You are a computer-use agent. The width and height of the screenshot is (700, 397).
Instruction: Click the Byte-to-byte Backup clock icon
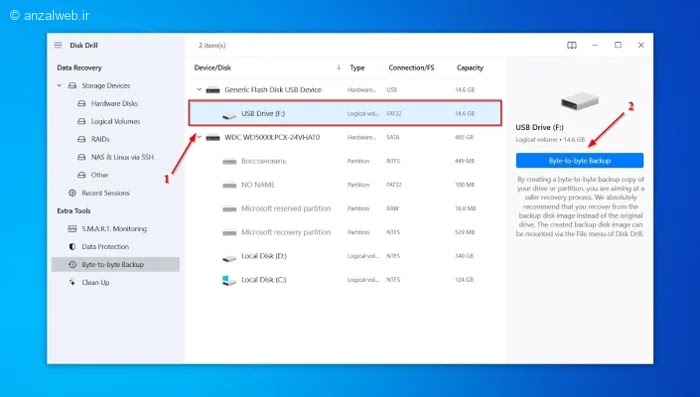coord(72,264)
